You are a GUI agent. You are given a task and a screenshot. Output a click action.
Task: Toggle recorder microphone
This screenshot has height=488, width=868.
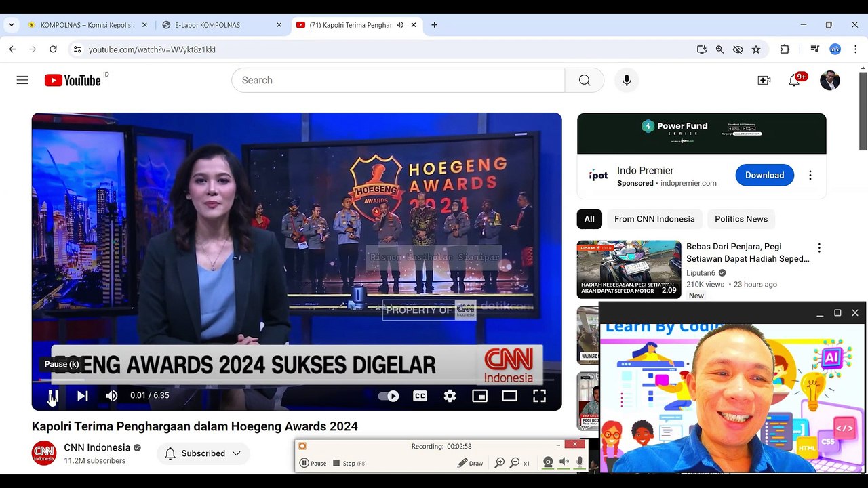(x=580, y=462)
